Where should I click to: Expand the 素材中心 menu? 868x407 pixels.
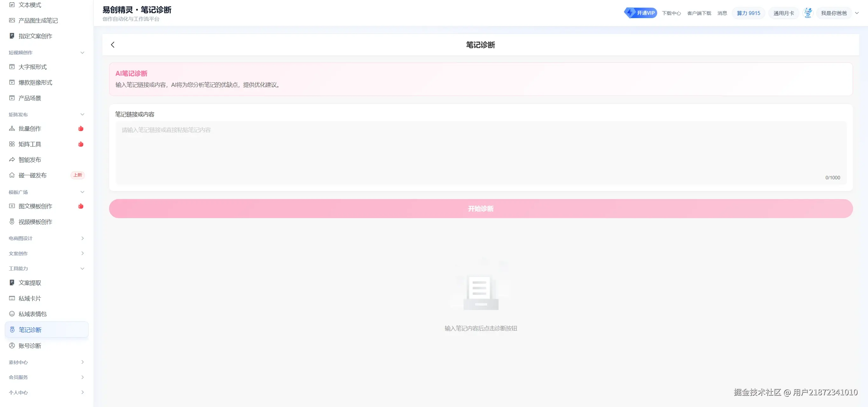coord(46,362)
